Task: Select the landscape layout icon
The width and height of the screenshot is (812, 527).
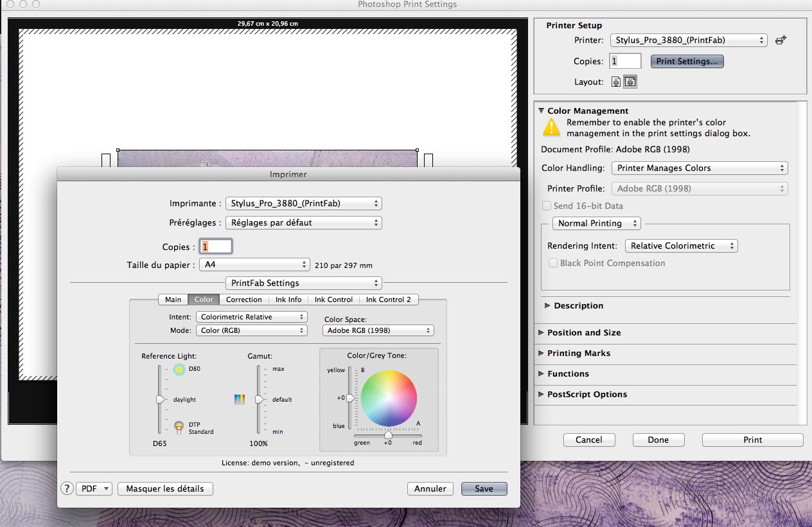Action: (630, 82)
